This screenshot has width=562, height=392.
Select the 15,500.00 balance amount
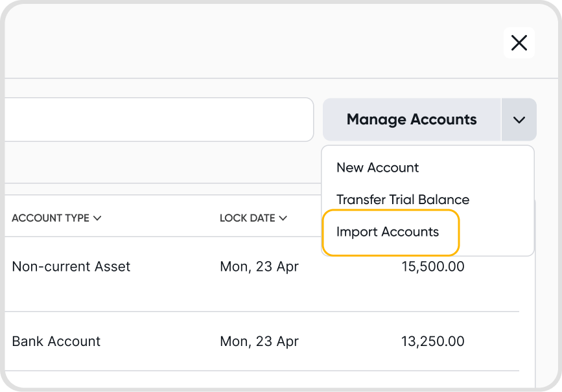(x=433, y=266)
